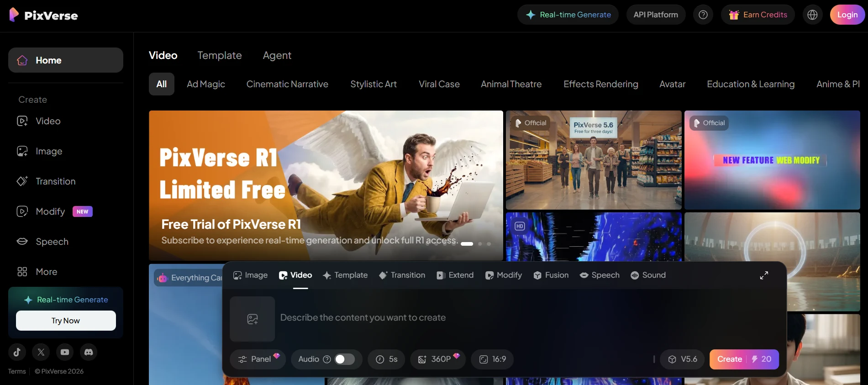
Task: Filter by Effects Rendering category
Action: pos(601,84)
